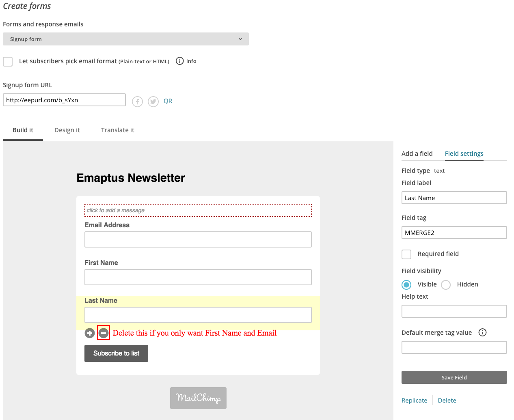Switch to the Translate it tab

[x=117, y=130]
